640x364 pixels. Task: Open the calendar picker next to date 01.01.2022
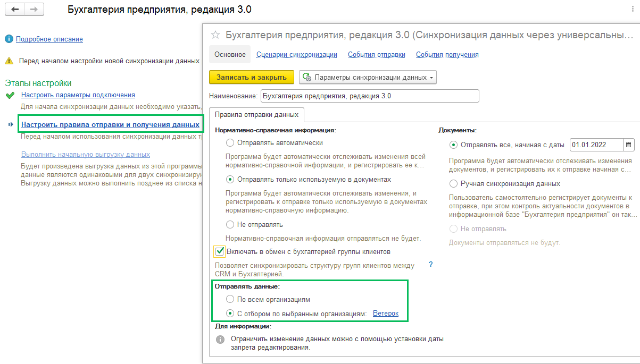click(x=628, y=145)
